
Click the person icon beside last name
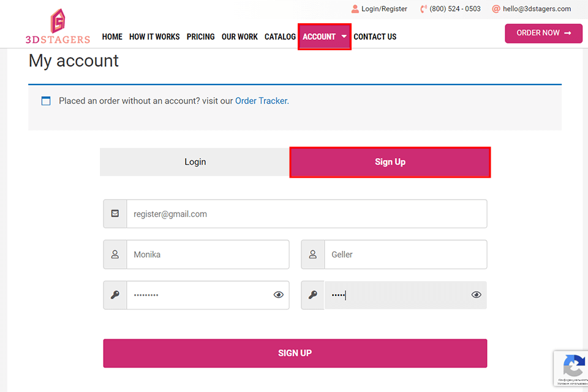313,254
